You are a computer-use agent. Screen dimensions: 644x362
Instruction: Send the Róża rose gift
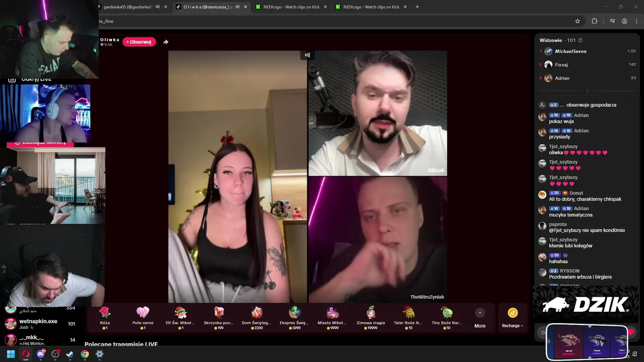click(105, 318)
